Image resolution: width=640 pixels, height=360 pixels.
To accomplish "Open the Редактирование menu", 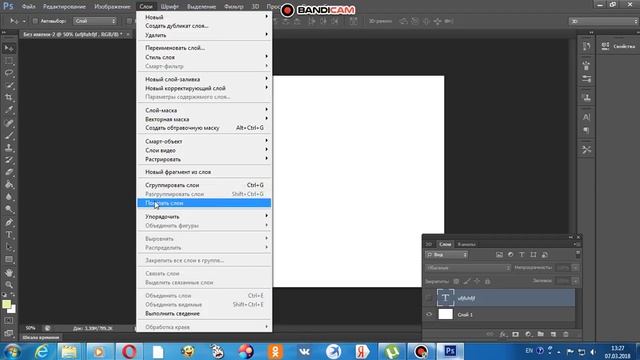I will [x=64, y=7].
